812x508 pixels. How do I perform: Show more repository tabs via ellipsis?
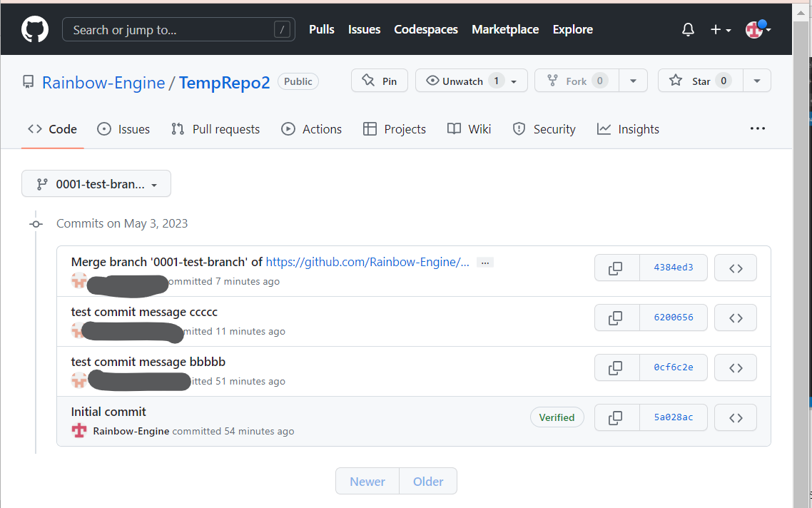coord(758,128)
